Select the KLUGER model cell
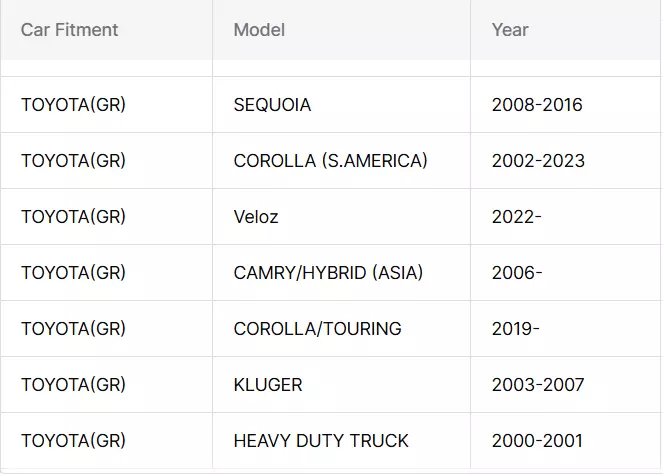The width and height of the screenshot is (663, 474). point(341,385)
